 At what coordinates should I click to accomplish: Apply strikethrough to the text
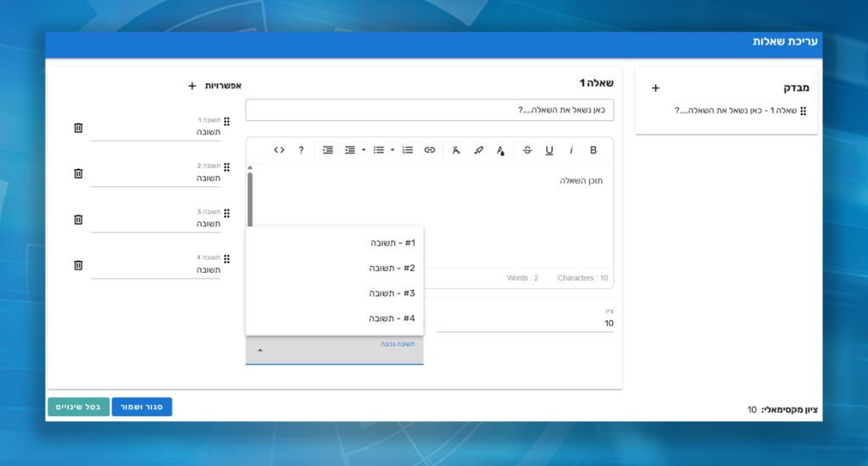[x=527, y=150]
